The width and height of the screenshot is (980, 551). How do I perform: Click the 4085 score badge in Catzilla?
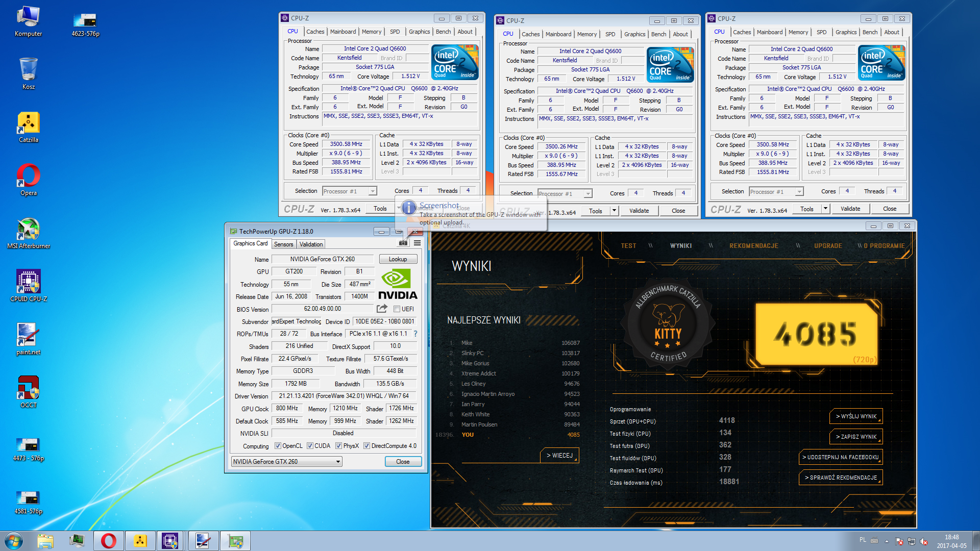tap(817, 334)
